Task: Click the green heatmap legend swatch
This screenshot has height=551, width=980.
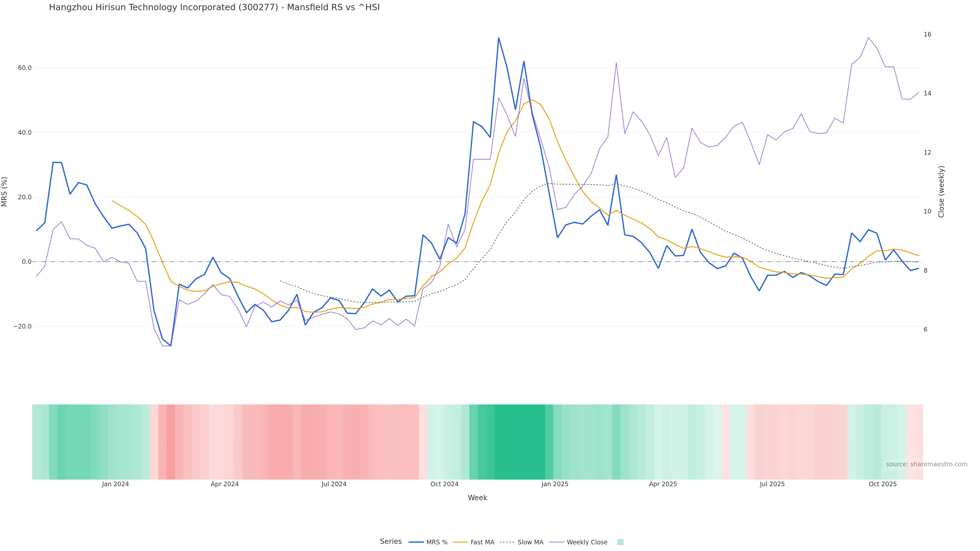Action: [620, 542]
